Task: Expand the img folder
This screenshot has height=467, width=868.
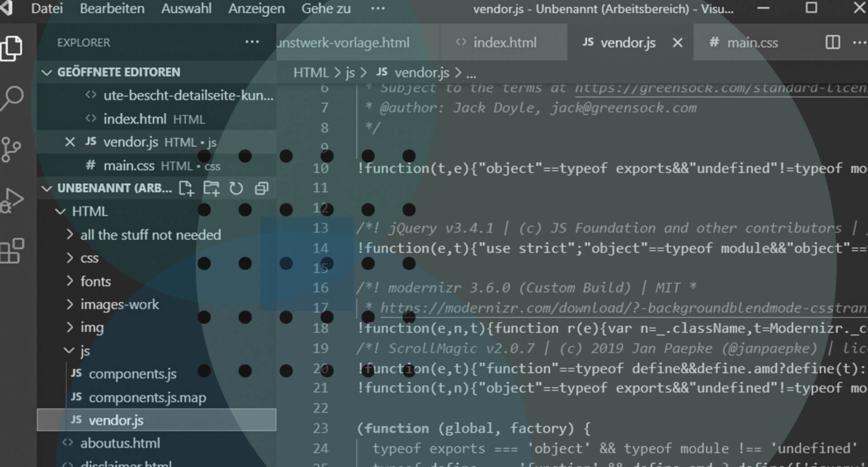Action: coord(156,328)
